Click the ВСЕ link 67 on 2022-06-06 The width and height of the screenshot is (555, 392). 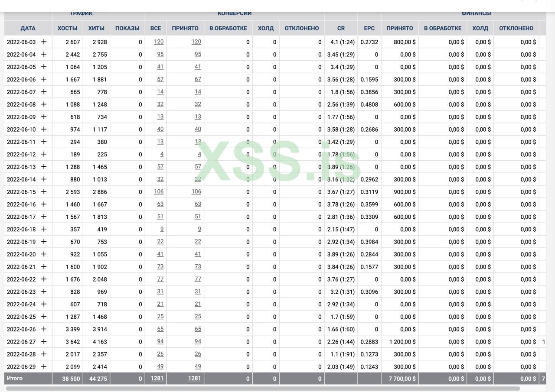tap(160, 79)
